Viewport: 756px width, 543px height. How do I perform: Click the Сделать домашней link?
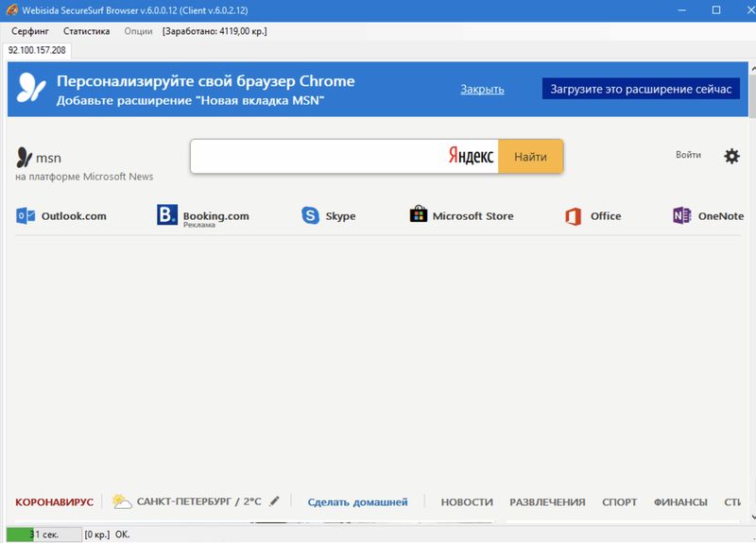(x=357, y=501)
